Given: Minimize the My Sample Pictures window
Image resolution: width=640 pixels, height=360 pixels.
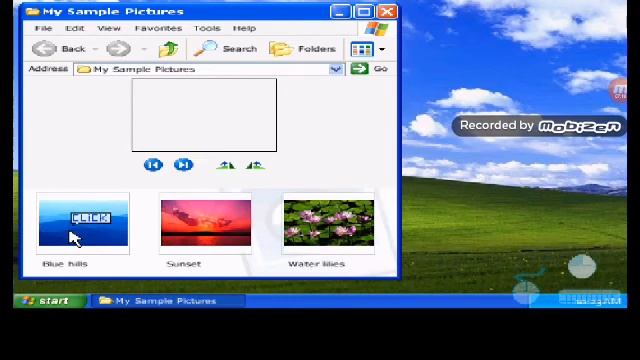Looking at the screenshot, I should coord(340,11).
